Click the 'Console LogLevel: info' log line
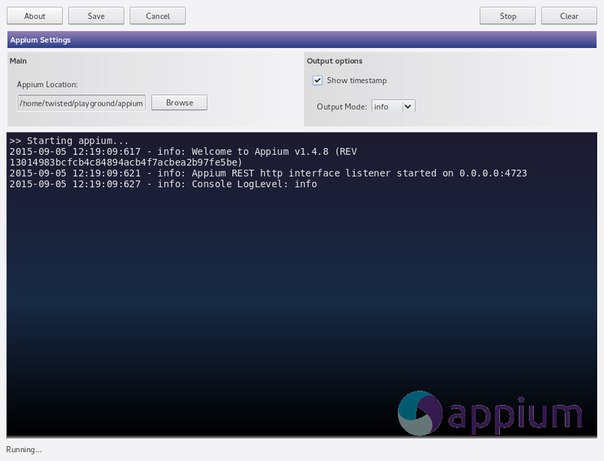Image resolution: width=604 pixels, height=461 pixels. [x=163, y=184]
